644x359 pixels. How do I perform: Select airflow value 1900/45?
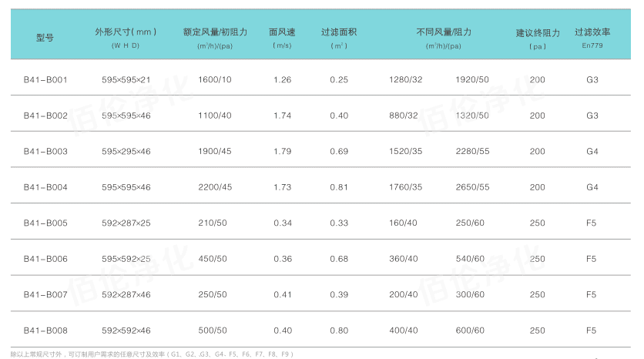215,151
